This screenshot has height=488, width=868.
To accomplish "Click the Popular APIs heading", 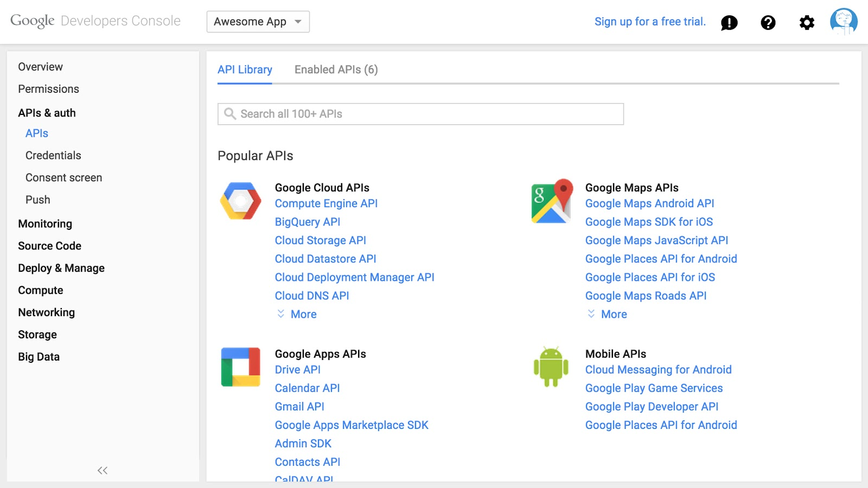I will [256, 156].
